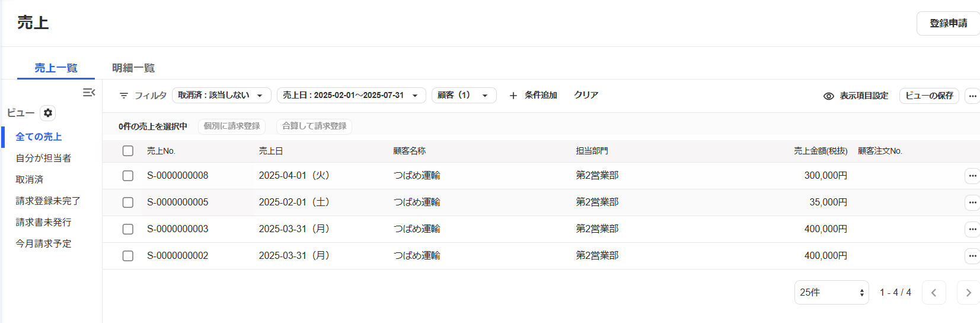Click 合算して請求登録 button
The image size is (980, 323).
click(314, 126)
